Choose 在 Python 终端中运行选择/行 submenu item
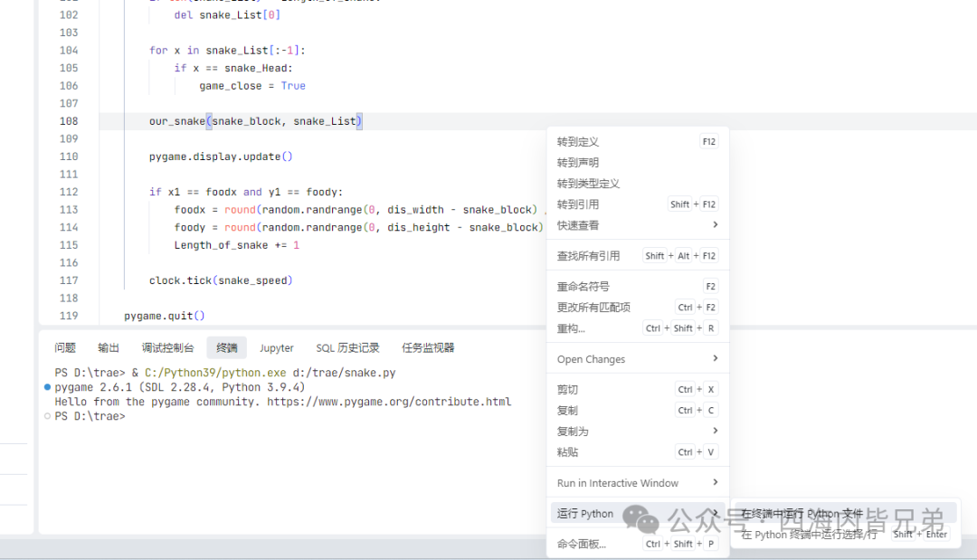The image size is (977, 560). [846, 535]
